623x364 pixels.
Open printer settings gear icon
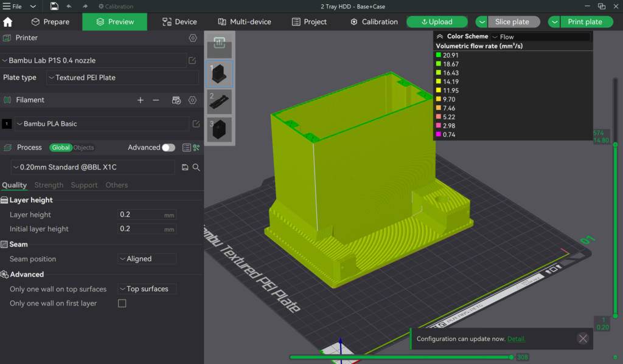[193, 38]
